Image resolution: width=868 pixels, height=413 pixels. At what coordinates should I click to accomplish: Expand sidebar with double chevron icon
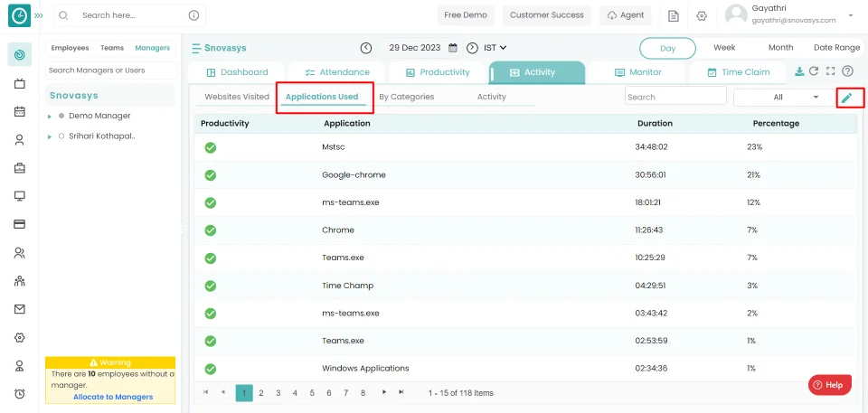tap(38, 15)
